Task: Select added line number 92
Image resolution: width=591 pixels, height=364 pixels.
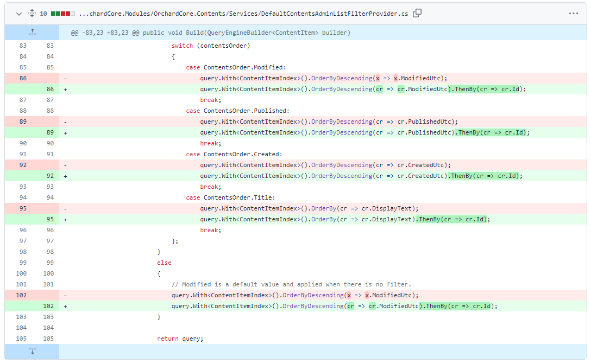Action: [50, 176]
